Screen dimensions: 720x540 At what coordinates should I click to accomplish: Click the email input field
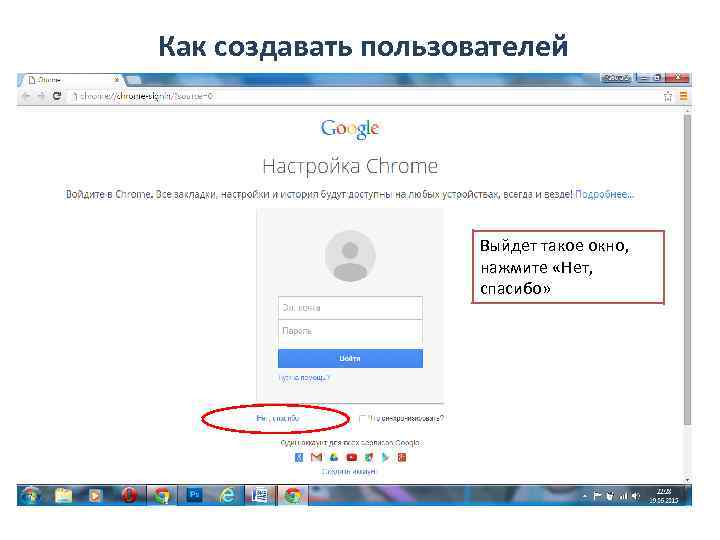click(x=350, y=308)
